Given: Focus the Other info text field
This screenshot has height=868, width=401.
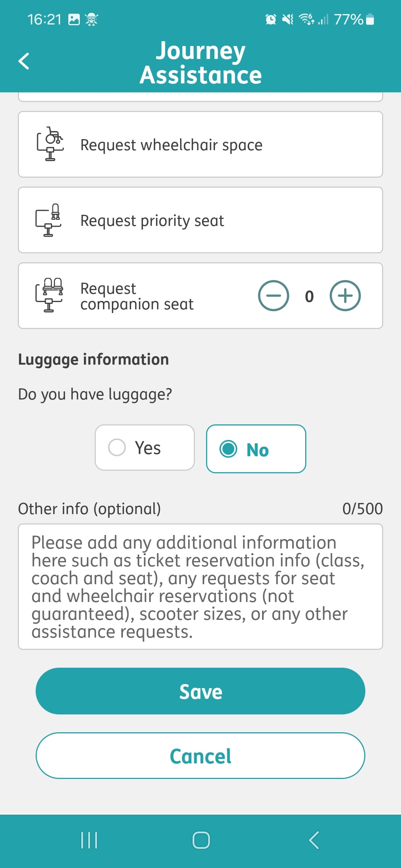Looking at the screenshot, I should (200, 586).
